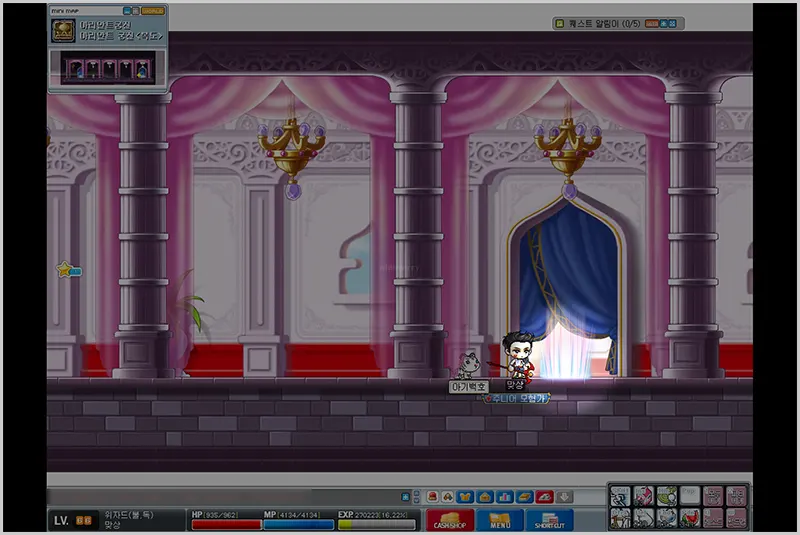This screenshot has height=535, width=800.
Task: Click the red shoe icon in toolbar
Action: pos(544,497)
